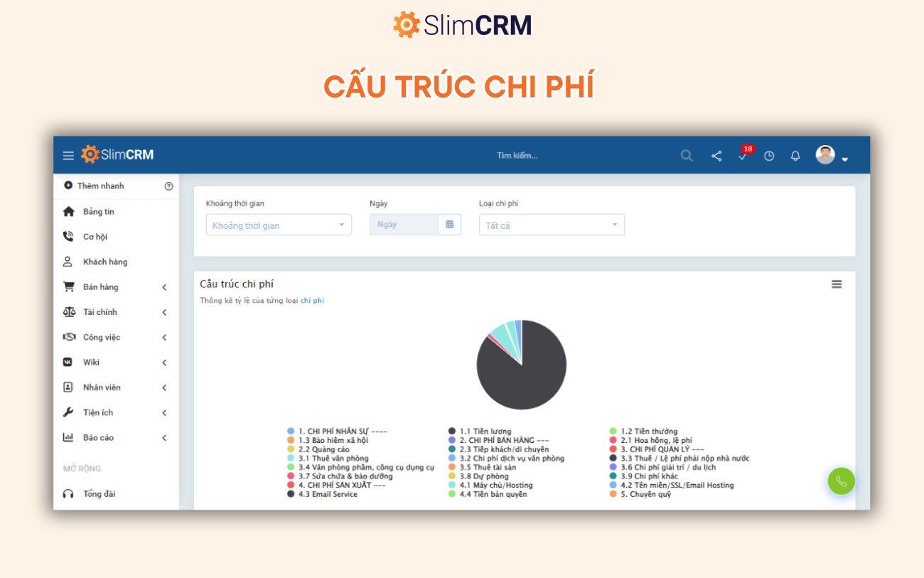This screenshot has height=578, width=924.
Task: Open the Loại chi phí dropdown
Action: [552, 225]
